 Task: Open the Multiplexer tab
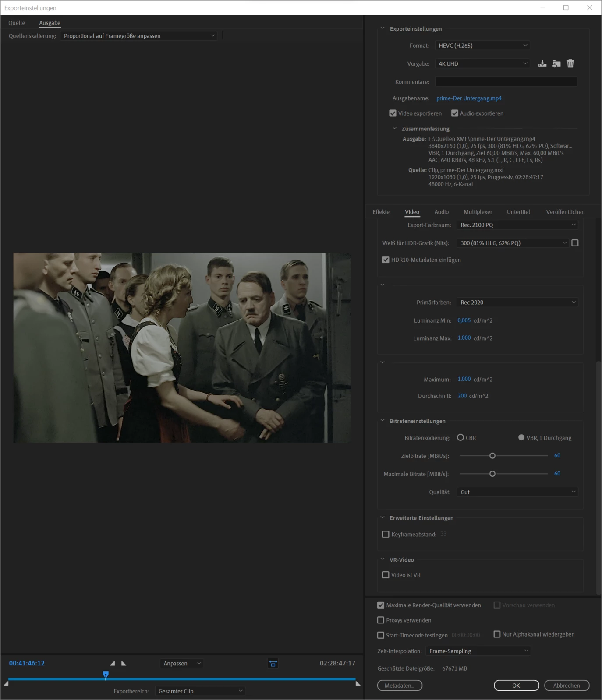(x=478, y=212)
